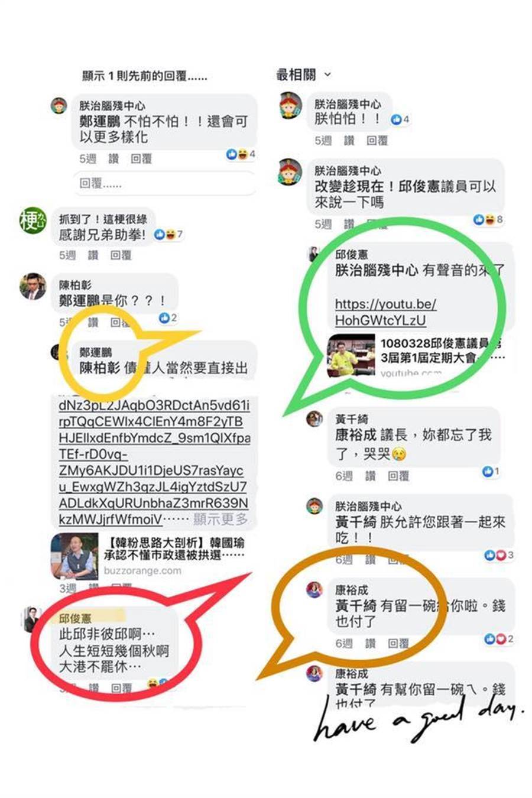Click 回覆 under 康裕成's 有留一碗 comment
This screenshot has height=798, width=532.
coord(398,643)
